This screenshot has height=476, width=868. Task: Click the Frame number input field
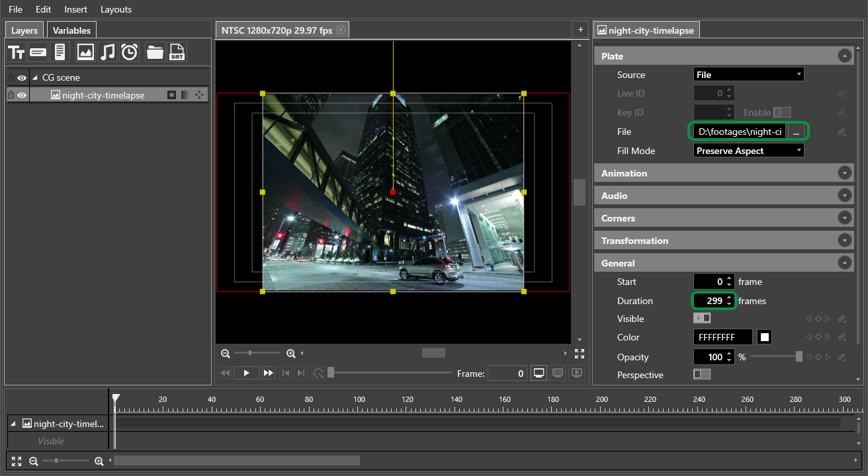[507, 374]
